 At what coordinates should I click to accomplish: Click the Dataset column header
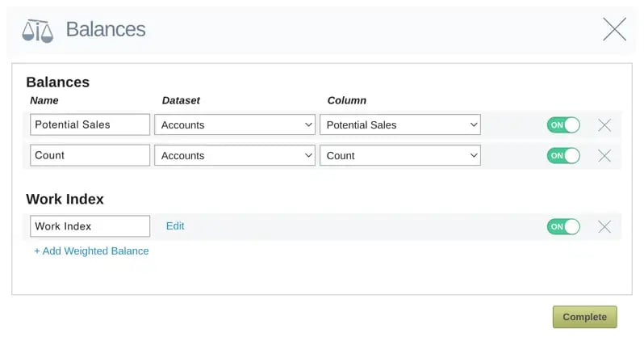181,100
